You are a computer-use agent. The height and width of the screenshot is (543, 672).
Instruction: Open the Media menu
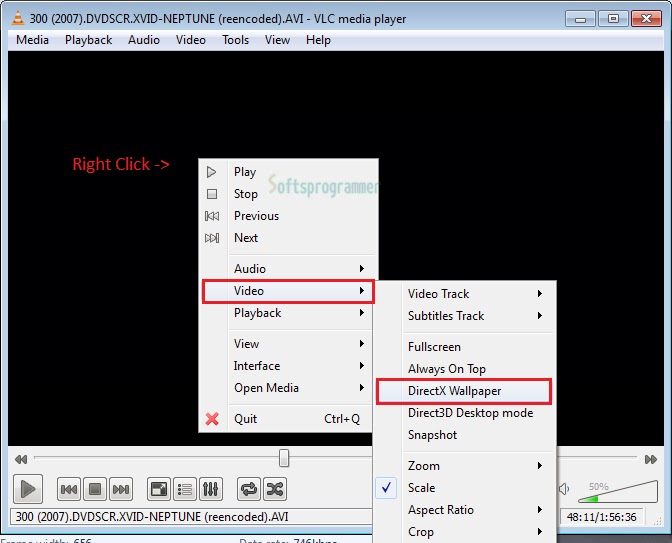tap(32, 40)
